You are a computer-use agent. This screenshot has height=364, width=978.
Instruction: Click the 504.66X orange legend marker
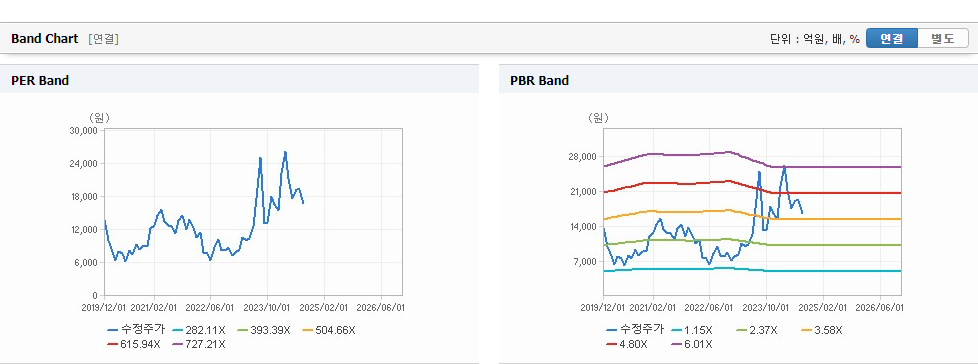[306, 330]
